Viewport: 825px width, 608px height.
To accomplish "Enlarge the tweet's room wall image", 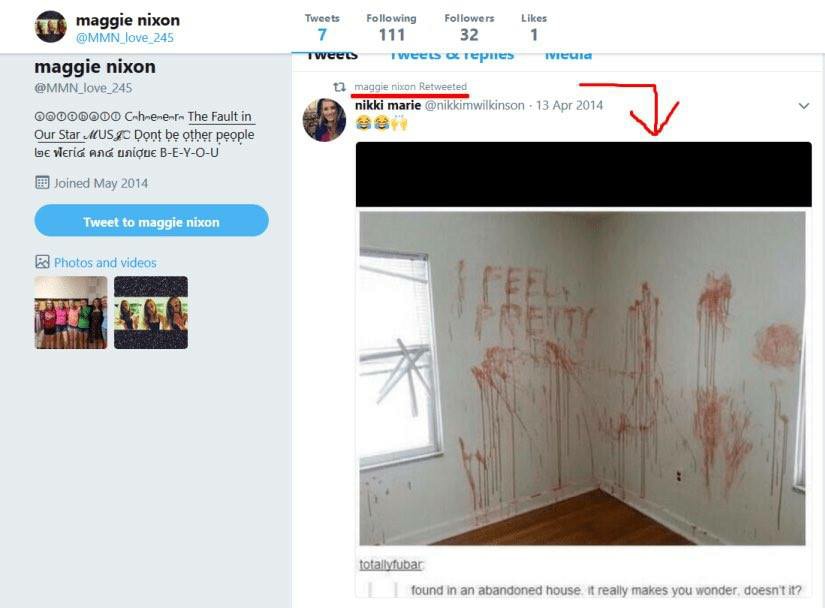I will tap(582, 378).
